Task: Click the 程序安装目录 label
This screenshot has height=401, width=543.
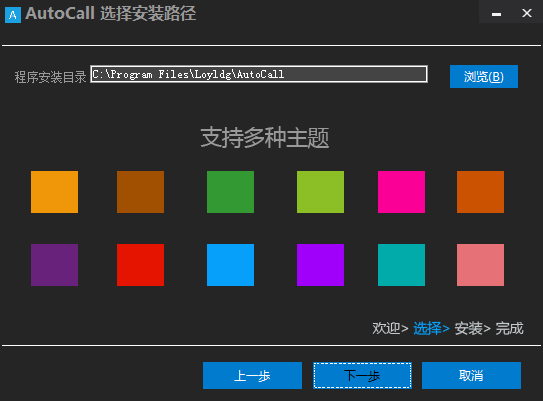Action: click(x=50, y=77)
